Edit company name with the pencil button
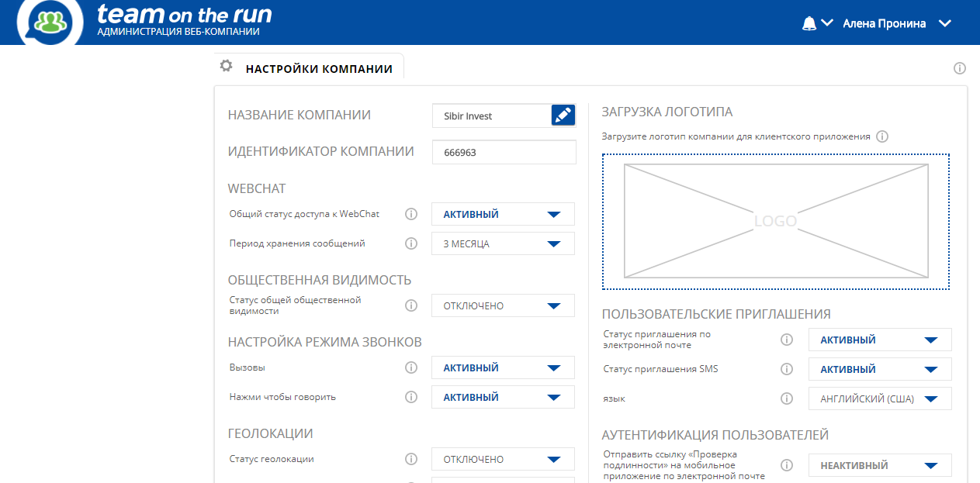The image size is (980, 483). click(x=563, y=115)
